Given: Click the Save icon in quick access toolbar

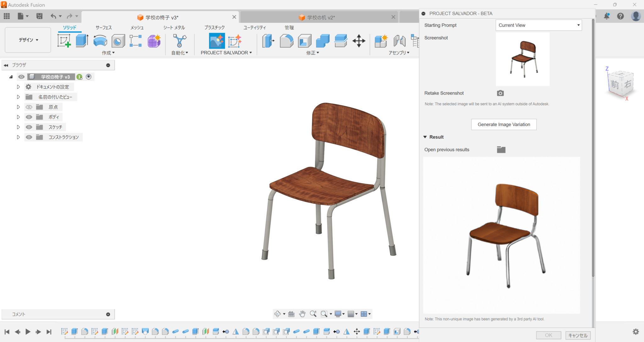Looking at the screenshot, I should (40, 16).
